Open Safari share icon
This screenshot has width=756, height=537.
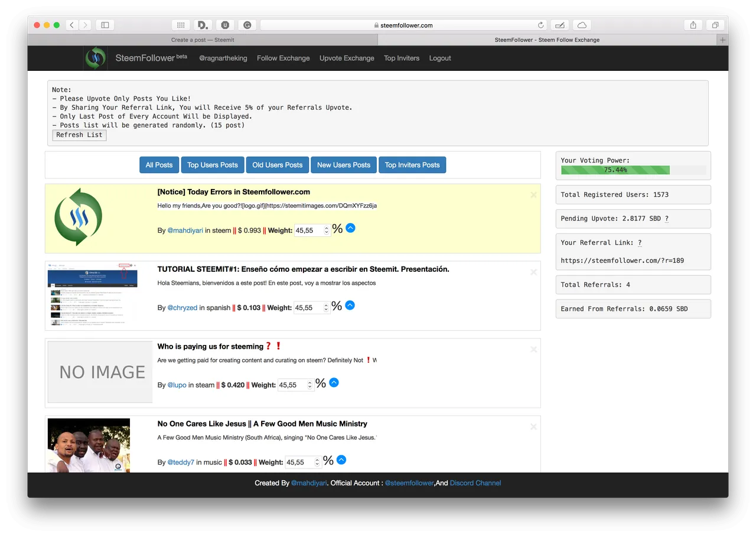click(693, 25)
